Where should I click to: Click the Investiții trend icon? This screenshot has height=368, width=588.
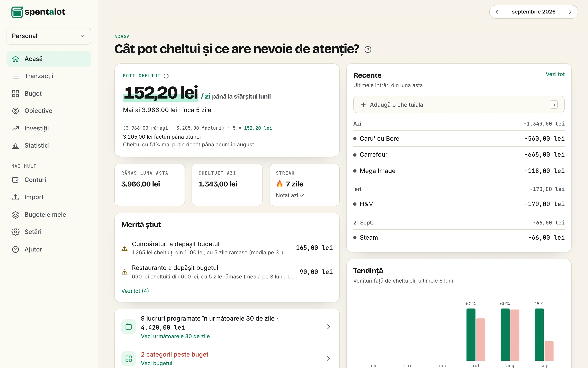pyautogui.click(x=16, y=128)
